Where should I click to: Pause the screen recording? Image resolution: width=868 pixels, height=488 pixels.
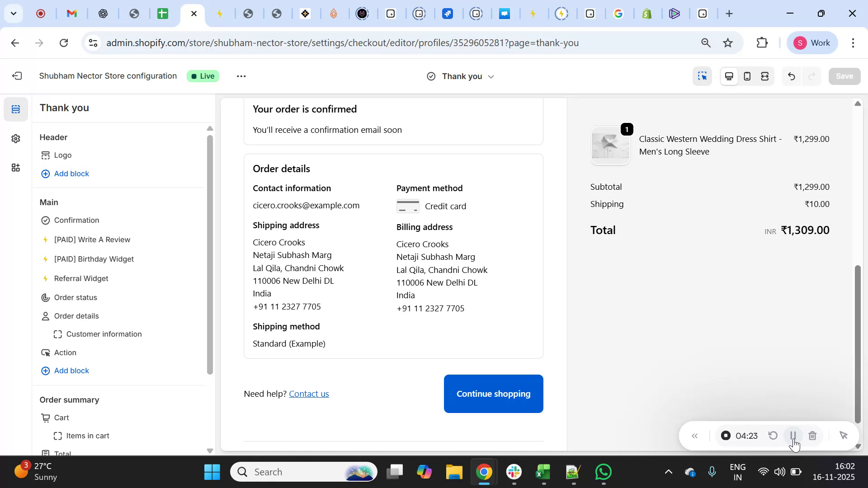point(793,435)
